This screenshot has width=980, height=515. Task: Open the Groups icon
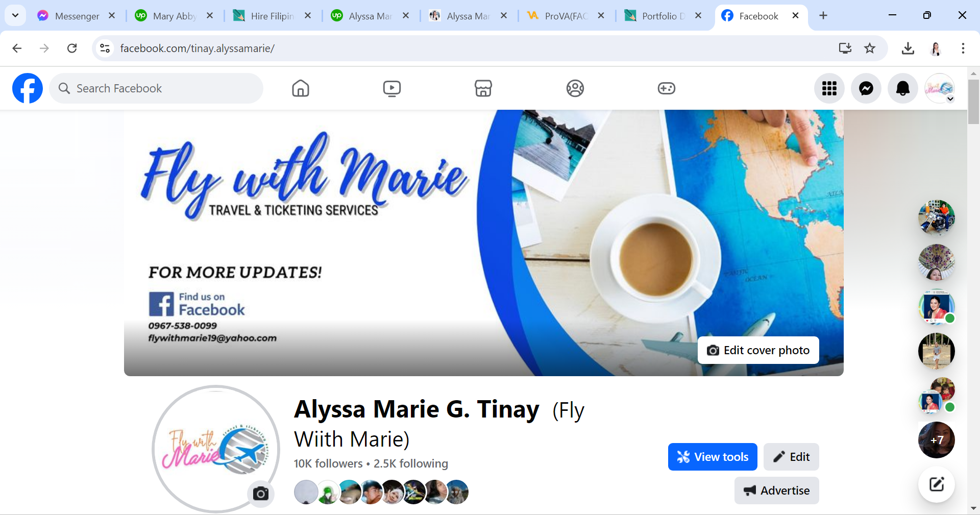click(575, 88)
